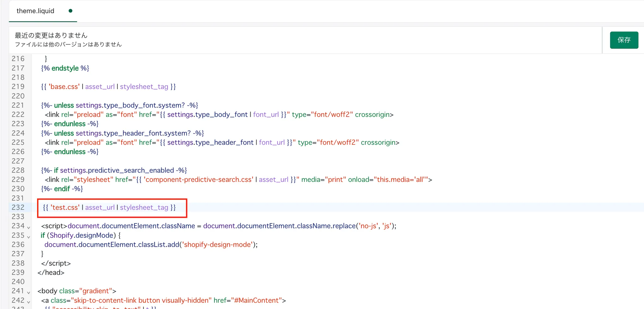Click the 最近の変更はありません status text
The height and width of the screenshot is (309, 644).
tap(51, 35)
